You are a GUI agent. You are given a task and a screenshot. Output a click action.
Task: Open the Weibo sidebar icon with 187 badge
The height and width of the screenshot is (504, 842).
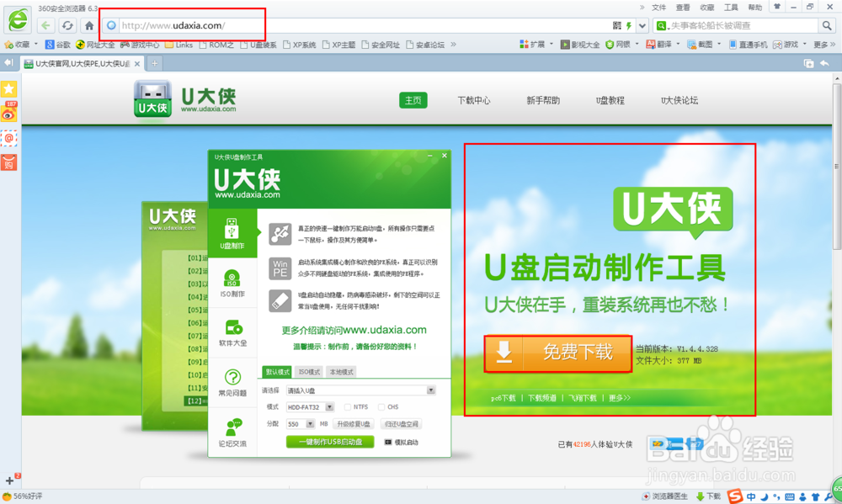click(x=9, y=112)
